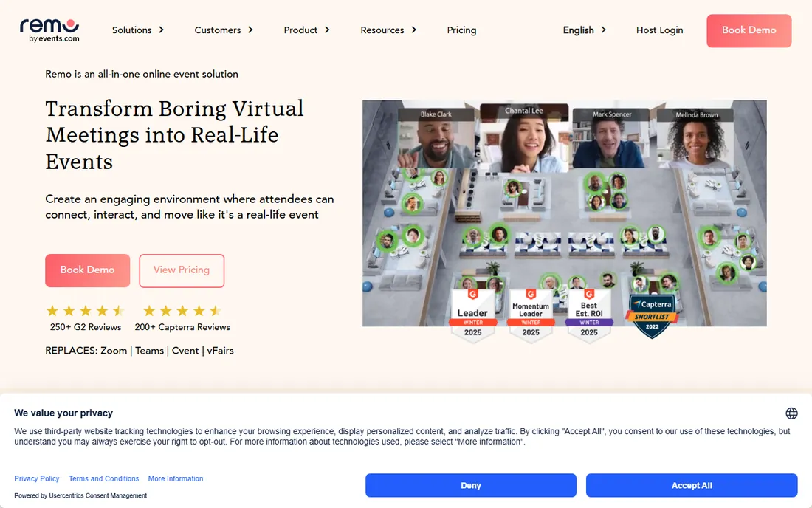
Task: Open the Privacy Policy link
Action: point(37,478)
